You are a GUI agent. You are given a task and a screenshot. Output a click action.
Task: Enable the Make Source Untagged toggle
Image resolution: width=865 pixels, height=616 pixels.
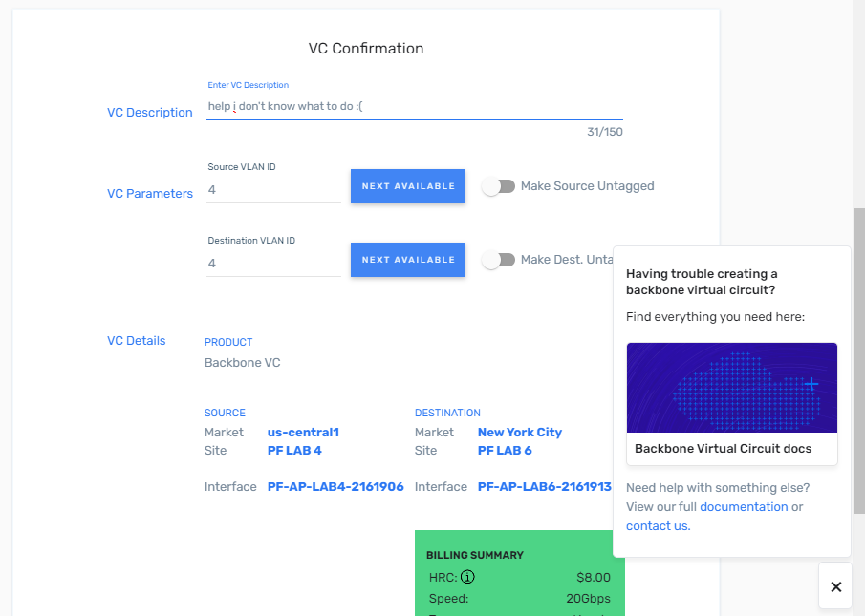[x=498, y=186]
